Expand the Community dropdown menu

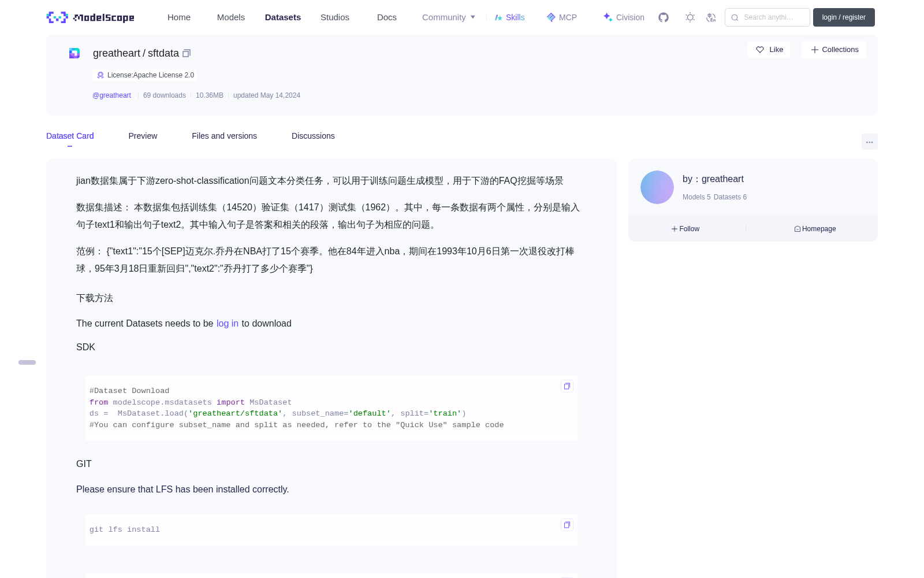pos(449,17)
